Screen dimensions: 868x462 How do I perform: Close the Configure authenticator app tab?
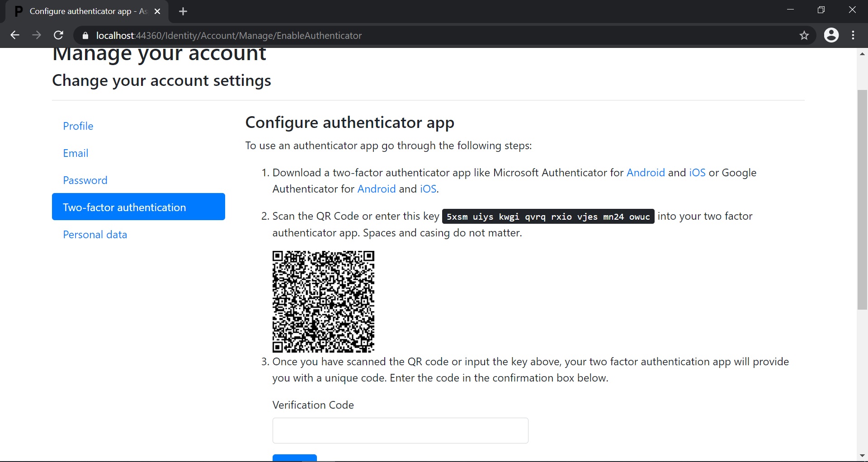point(157,11)
